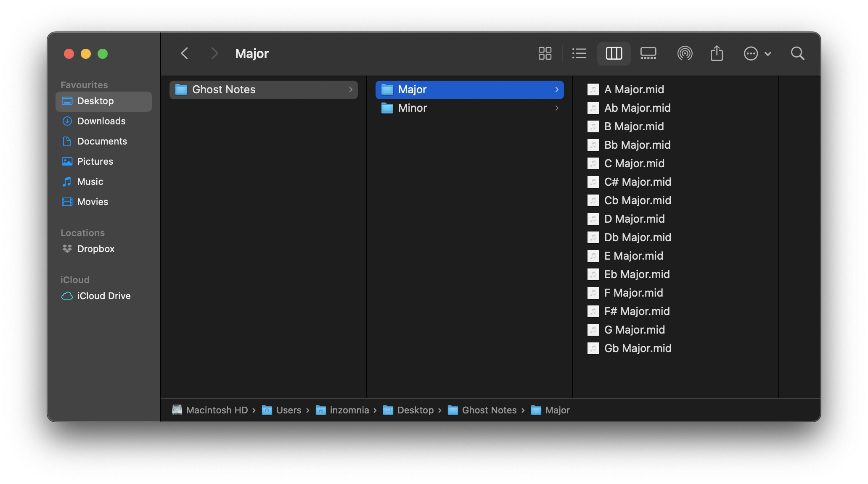Screen dimensions: 868x484
Task: Select Music in the sidebar
Action: [90, 181]
